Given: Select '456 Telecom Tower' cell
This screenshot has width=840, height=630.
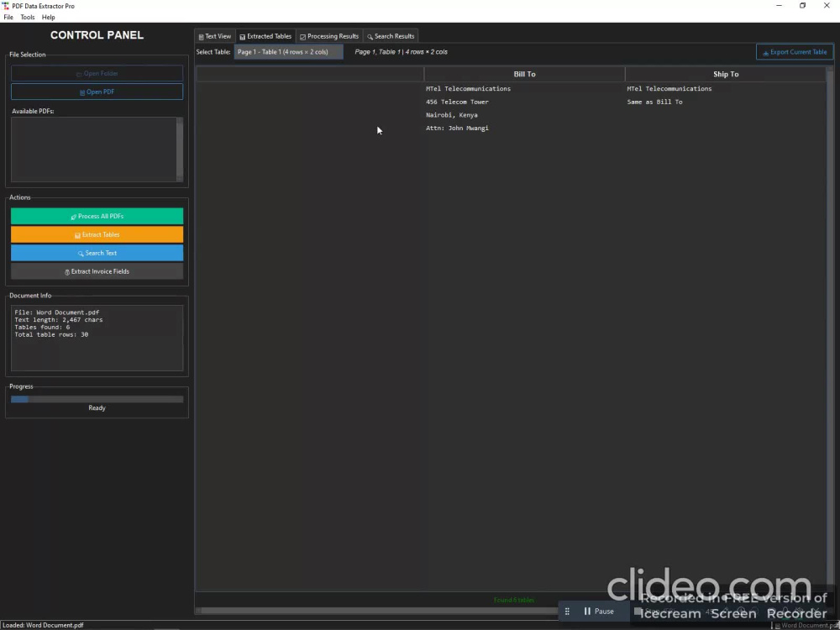Looking at the screenshot, I should [x=457, y=102].
